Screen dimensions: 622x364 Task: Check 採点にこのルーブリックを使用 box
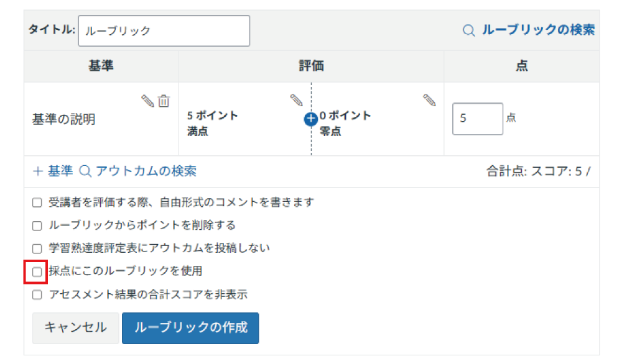click(x=37, y=271)
